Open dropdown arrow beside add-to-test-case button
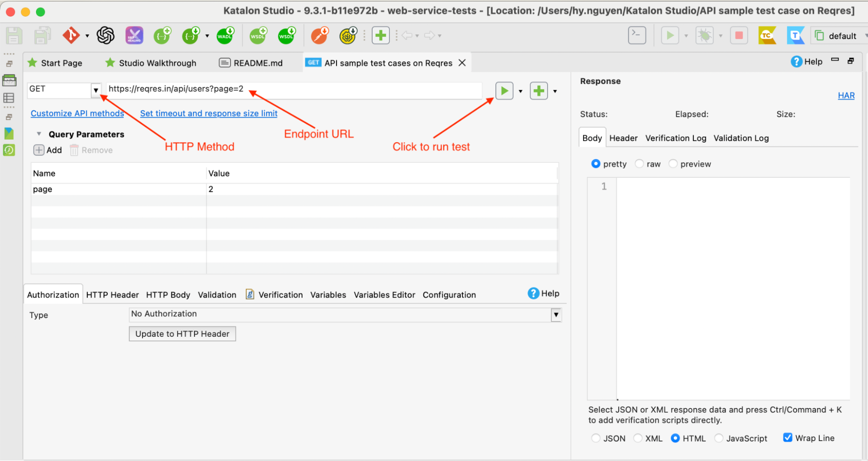868x461 pixels. [555, 91]
